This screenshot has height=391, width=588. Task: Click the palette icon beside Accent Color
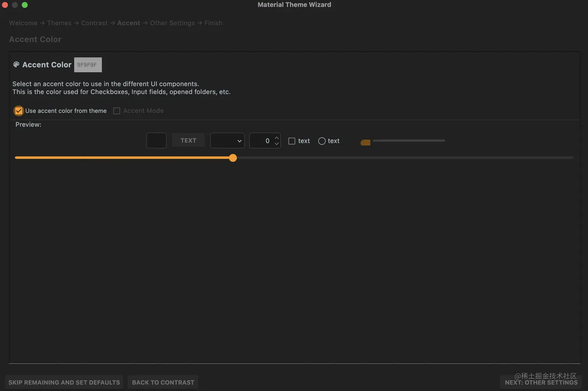(x=16, y=65)
